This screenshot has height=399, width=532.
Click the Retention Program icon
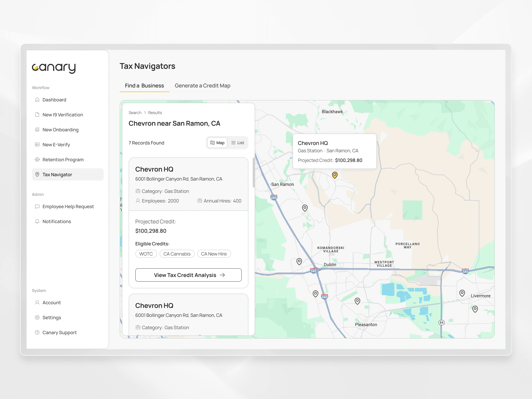(37, 159)
